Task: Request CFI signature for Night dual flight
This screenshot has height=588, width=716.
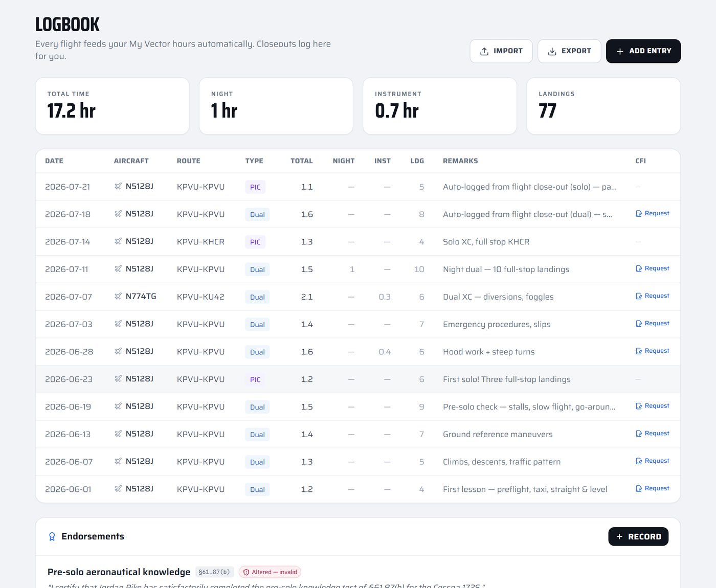Action: (x=652, y=268)
